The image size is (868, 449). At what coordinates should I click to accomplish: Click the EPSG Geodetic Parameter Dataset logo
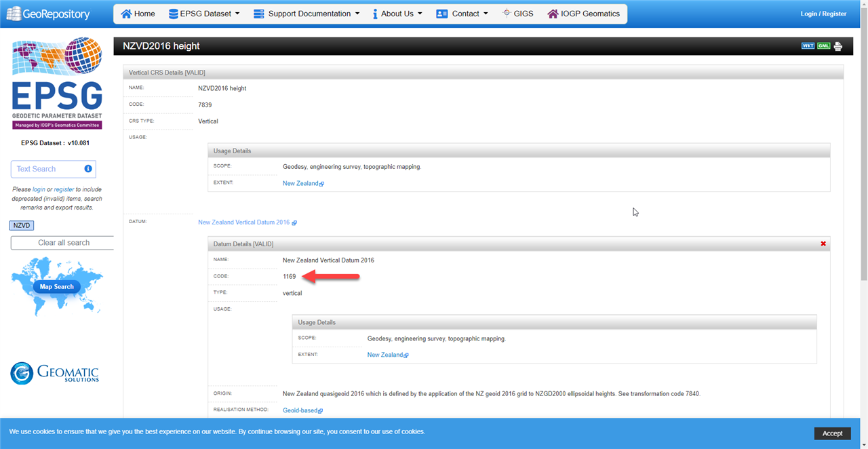[x=56, y=83]
